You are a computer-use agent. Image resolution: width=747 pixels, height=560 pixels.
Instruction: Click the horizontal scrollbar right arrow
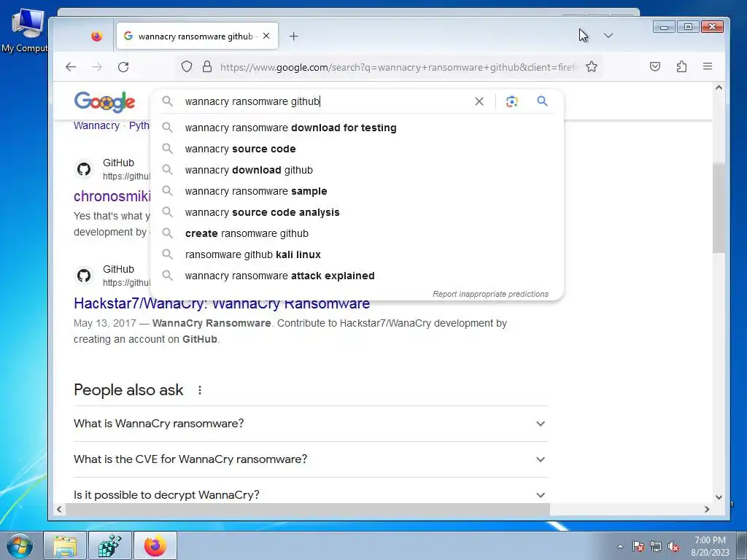tap(707, 509)
